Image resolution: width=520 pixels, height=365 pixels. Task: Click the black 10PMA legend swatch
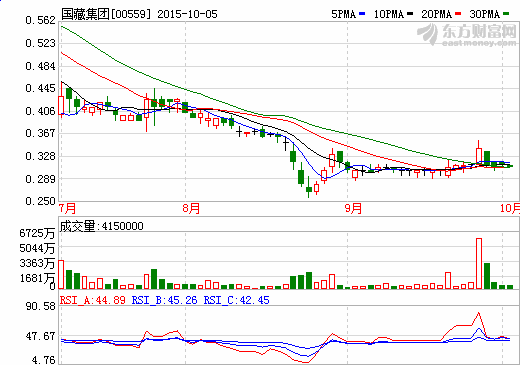[410, 14]
